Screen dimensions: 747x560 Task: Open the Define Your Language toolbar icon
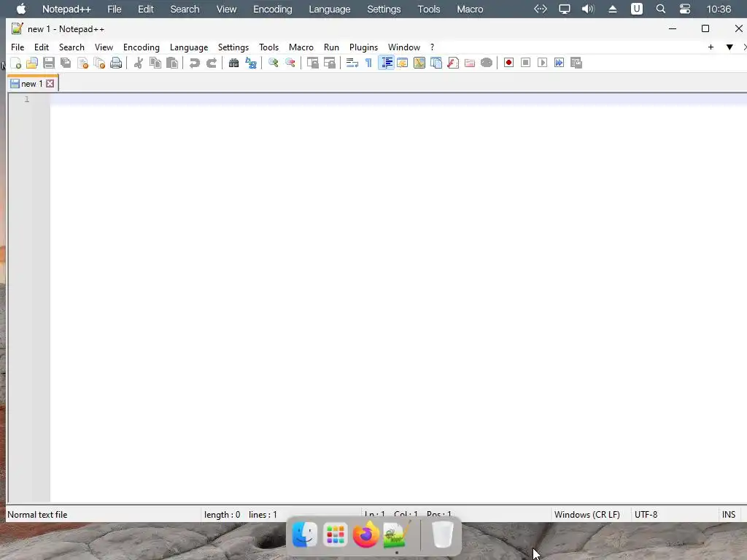[403, 63]
